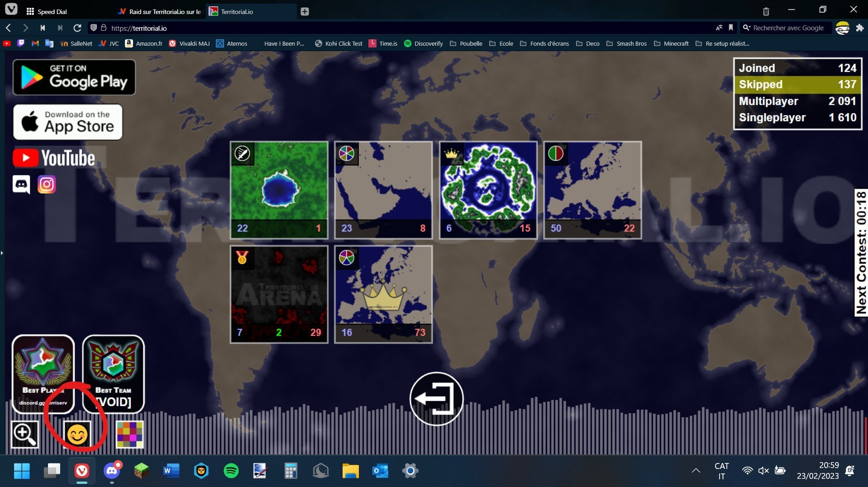Open the Best Team VOID badge
The height and width of the screenshot is (487, 868).
point(113,374)
